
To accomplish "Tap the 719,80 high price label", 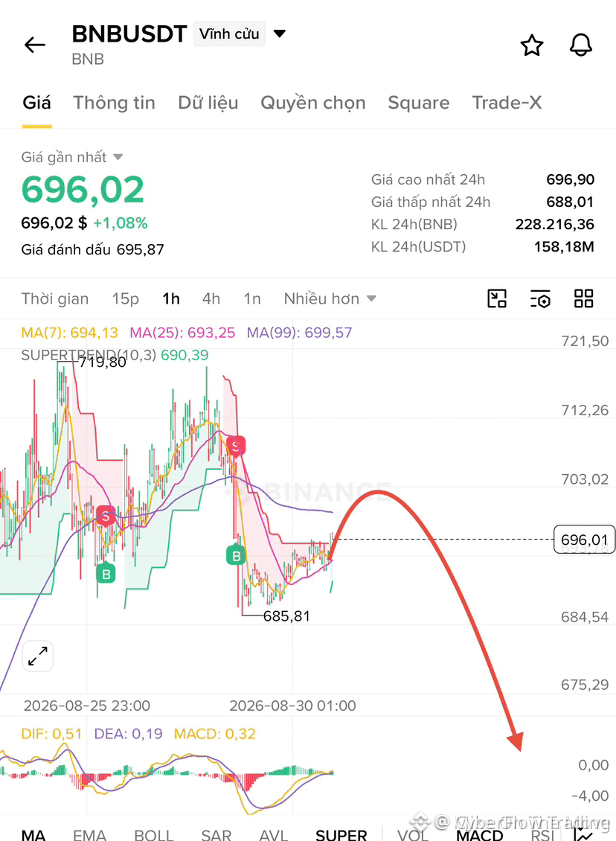I will (x=103, y=362).
